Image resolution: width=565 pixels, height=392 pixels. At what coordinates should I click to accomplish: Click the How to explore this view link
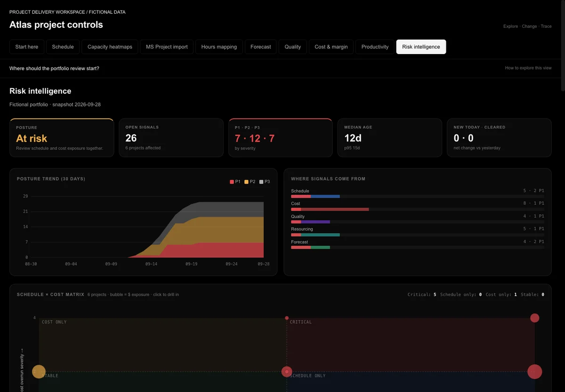(x=528, y=68)
